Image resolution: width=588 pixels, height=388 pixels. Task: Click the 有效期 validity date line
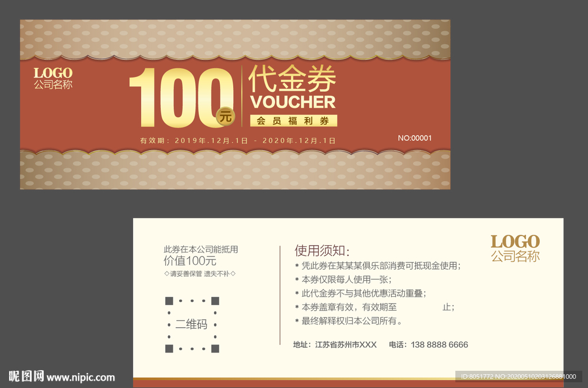[x=238, y=141]
